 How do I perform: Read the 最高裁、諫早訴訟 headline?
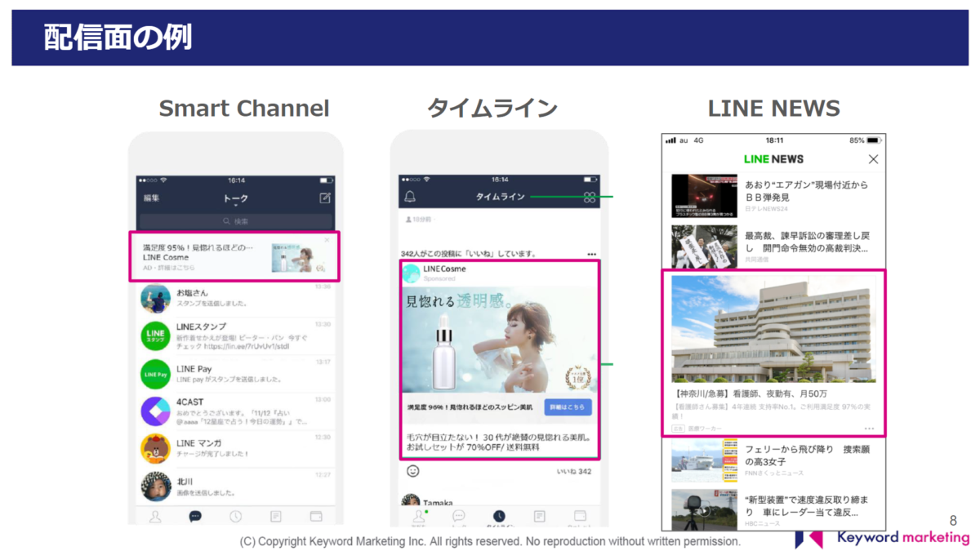(807, 242)
